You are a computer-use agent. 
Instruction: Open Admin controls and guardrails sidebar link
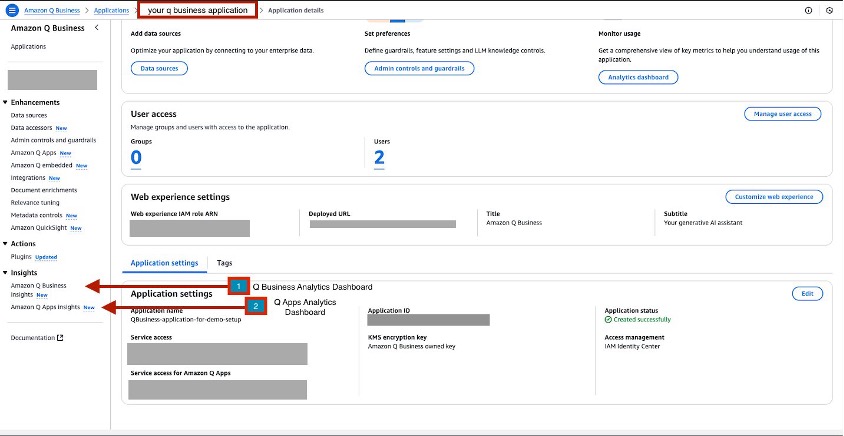[x=53, y=140]
